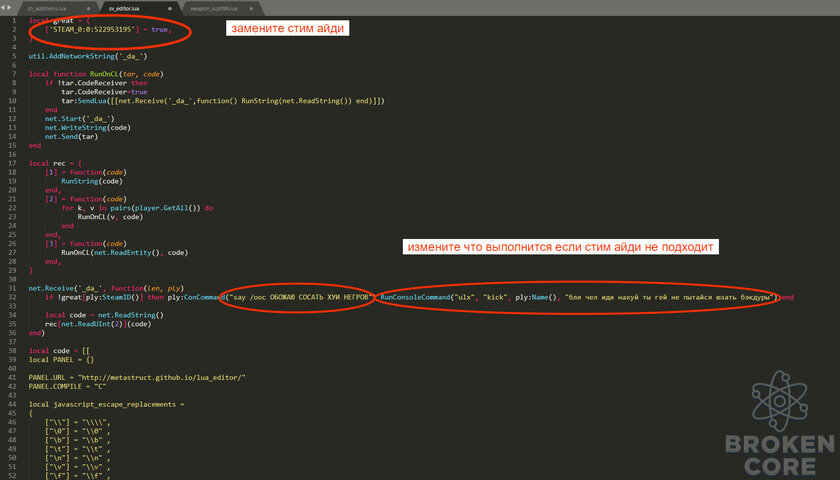Click the net.WriteString(code) line
Screen dimensions: 840x480
(x=88, y=128)
